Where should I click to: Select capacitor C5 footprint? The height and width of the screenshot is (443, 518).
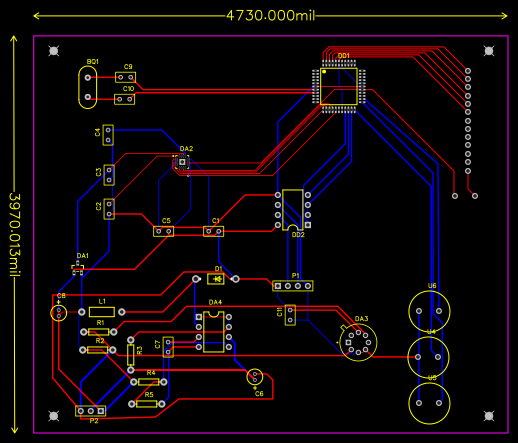(163, 231)
